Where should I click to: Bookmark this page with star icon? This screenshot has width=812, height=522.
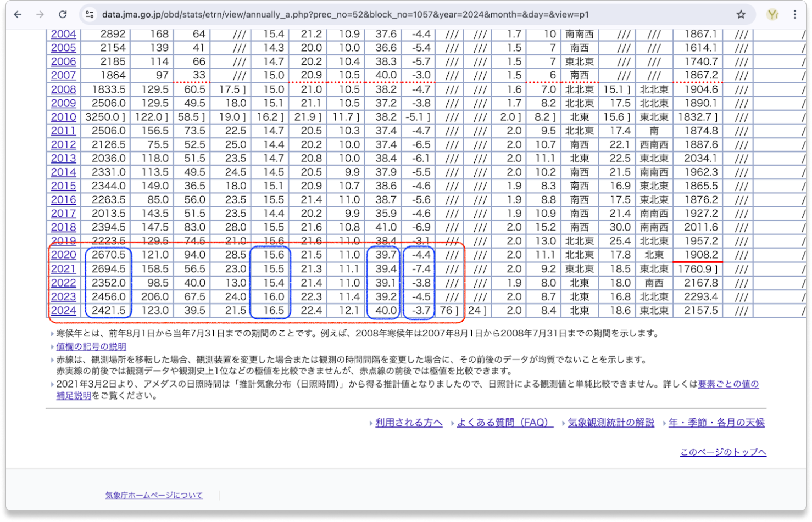(741, 15)
